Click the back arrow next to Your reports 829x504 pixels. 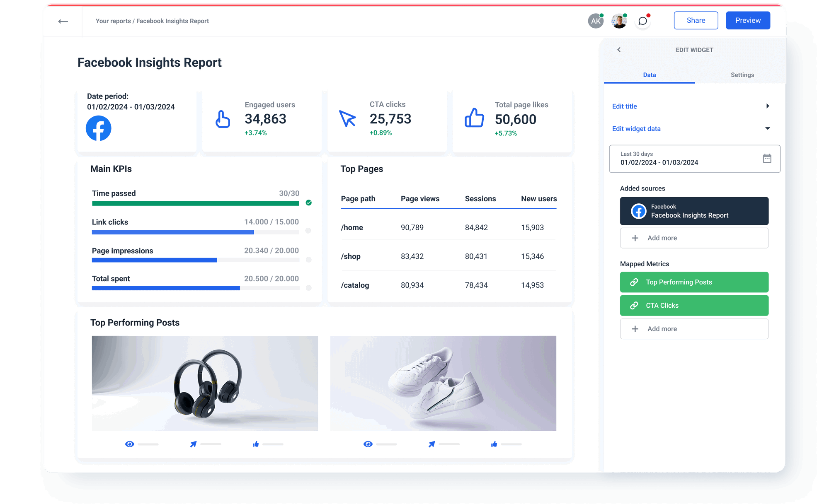[x=63, y=21]
